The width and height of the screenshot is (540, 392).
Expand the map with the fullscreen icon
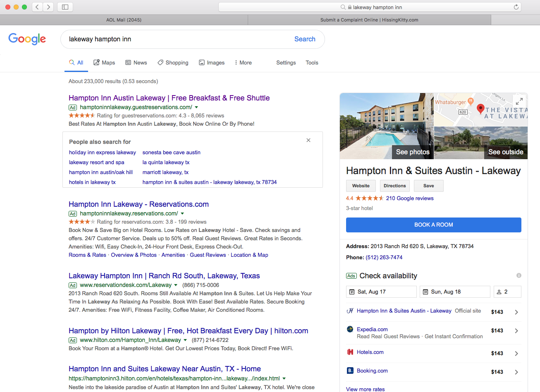coord(519,101)
